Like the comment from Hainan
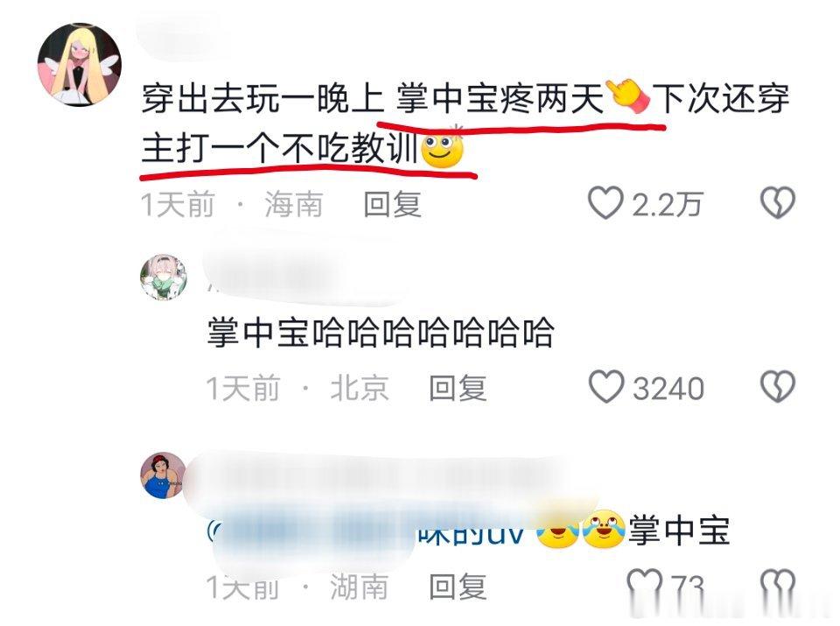This screenshot has height=626, width=840. pos(605,203)
